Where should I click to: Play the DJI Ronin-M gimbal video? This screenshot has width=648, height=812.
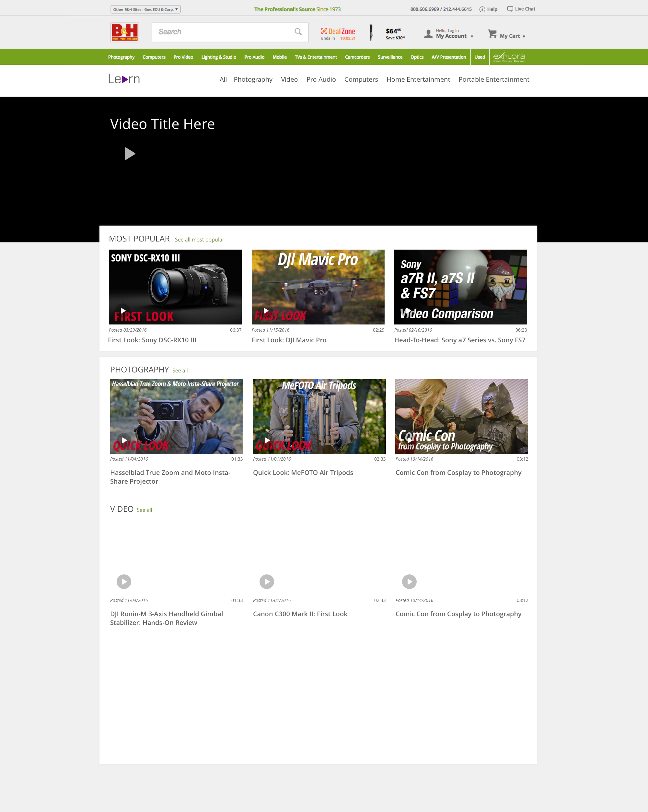click(x=124, y=582)
